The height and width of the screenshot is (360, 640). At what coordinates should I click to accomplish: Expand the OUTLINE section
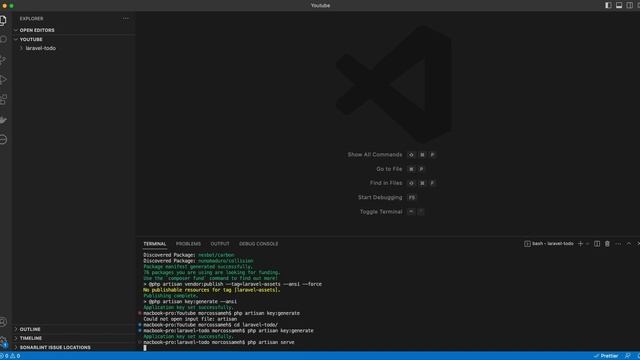pos(74,329)
